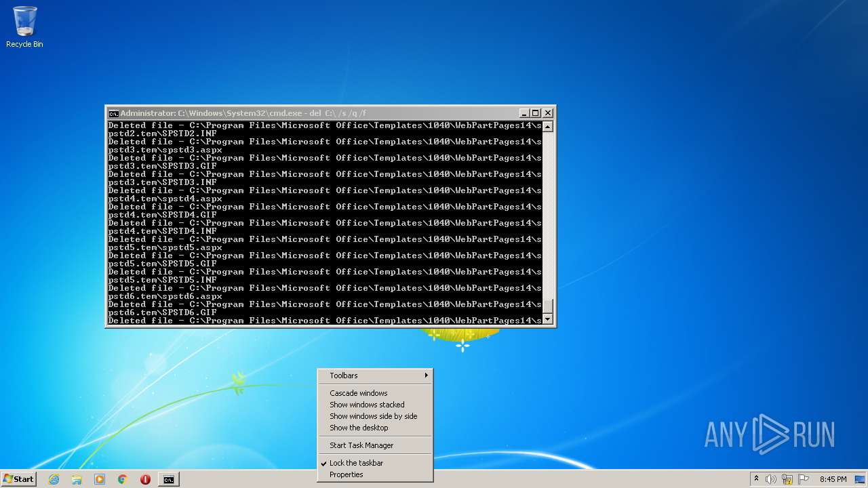This screenshot has width=868, height=488.
Task: Launch Google Chrome from the taskbar
Action: pyautogui.click(x=123, y=479)
